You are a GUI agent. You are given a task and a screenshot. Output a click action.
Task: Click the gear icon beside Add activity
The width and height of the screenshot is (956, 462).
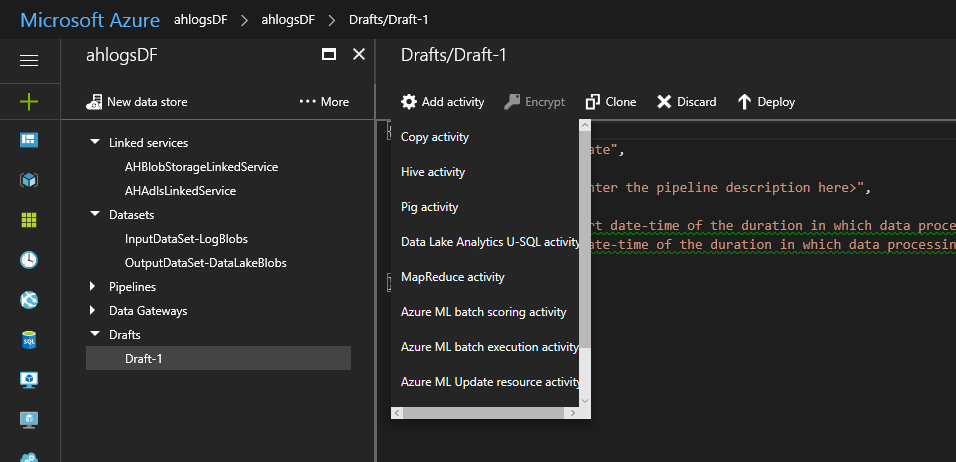click(408, 102)
